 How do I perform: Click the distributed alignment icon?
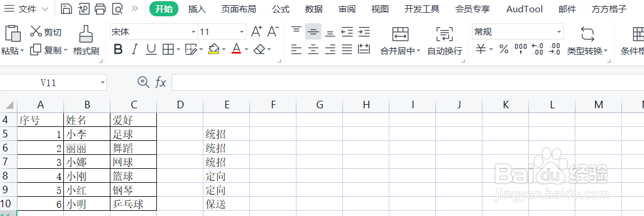(364, 50)
